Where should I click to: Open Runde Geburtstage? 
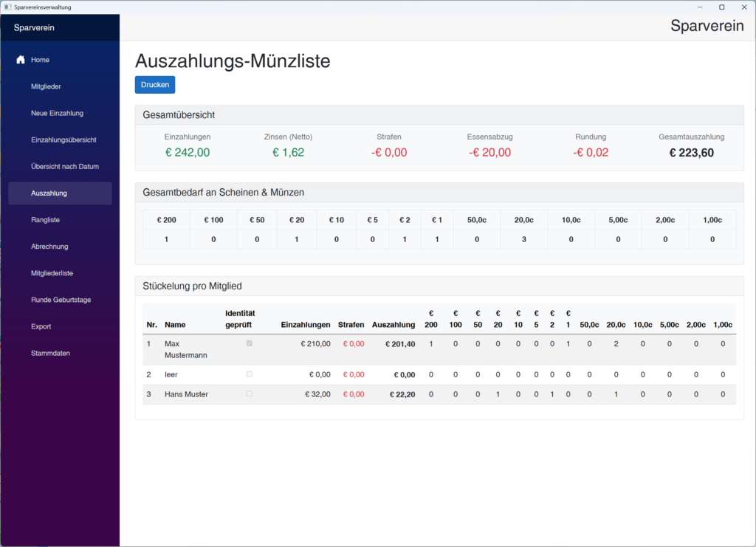(x=61, y=300)
